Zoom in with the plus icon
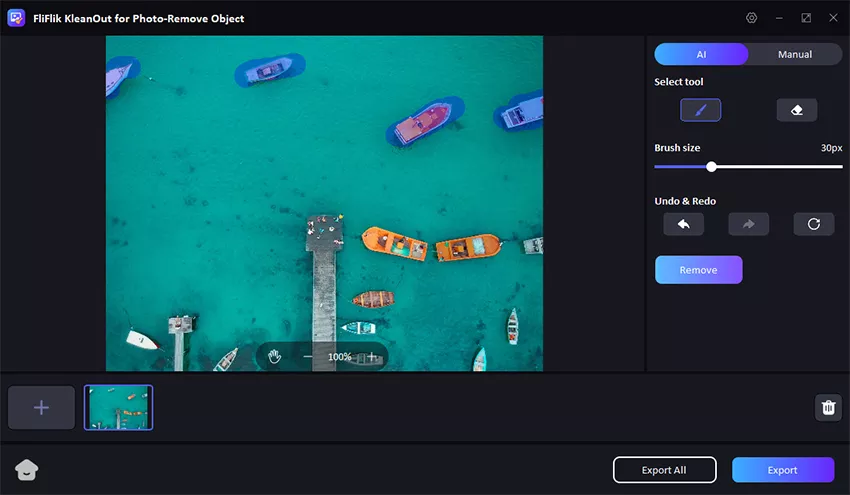 (372, 357)
